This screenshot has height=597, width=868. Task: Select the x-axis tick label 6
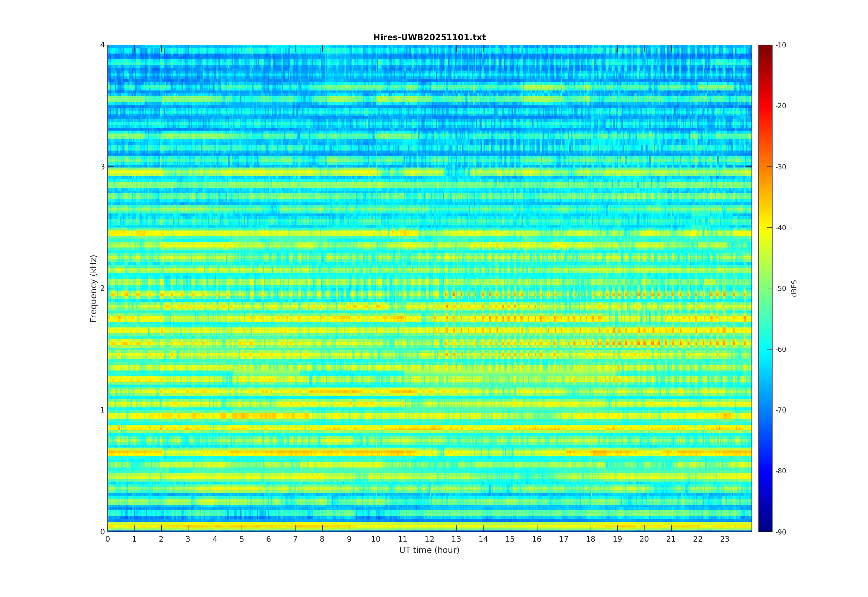point(268,539)
